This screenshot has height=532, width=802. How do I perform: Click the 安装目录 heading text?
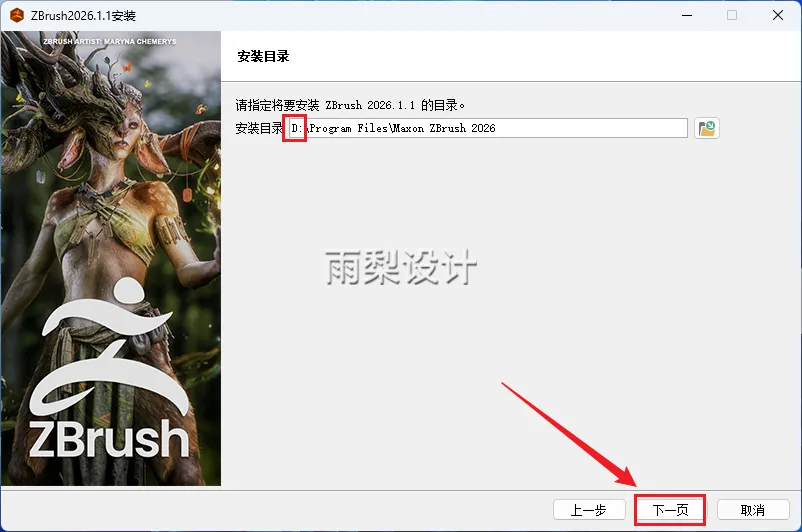[263, 56]
